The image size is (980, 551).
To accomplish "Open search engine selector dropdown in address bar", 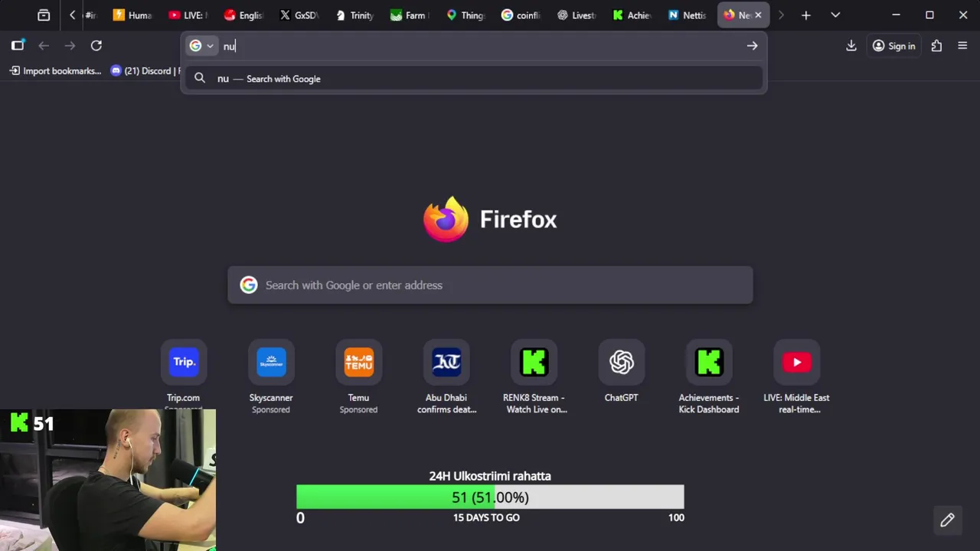I will (x=201, y=46).
